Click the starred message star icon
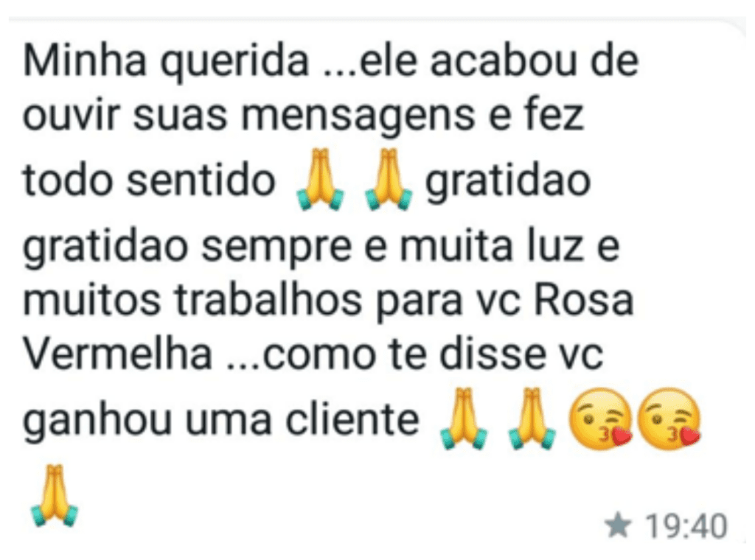This screenshot has width=755, height=560. coord(619,525)
